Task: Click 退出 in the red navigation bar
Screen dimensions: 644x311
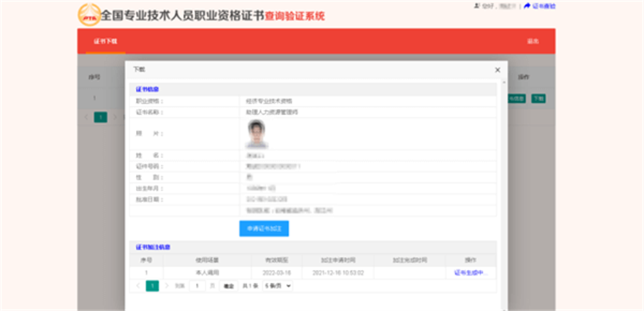Action: click(533, 41)
